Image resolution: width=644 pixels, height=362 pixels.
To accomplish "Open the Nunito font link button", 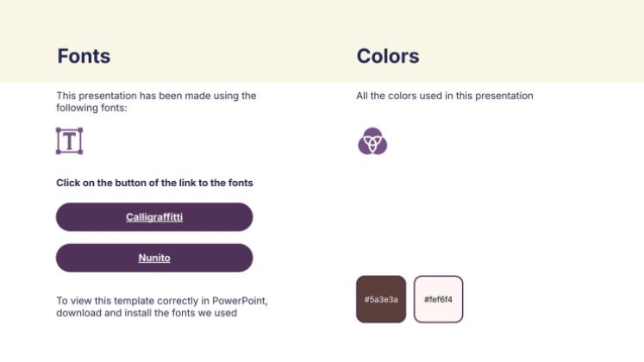I will (x=154, y=258).
